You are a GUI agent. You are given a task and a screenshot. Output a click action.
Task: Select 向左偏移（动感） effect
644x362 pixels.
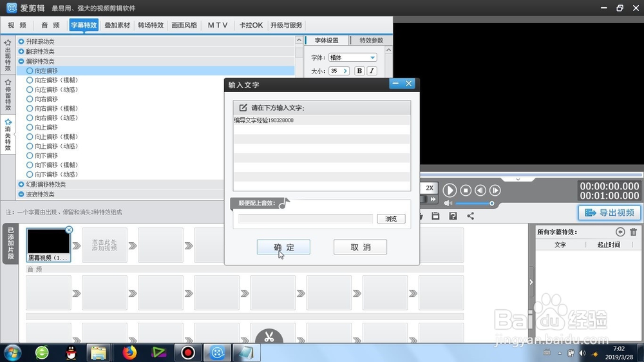(30, 90)
